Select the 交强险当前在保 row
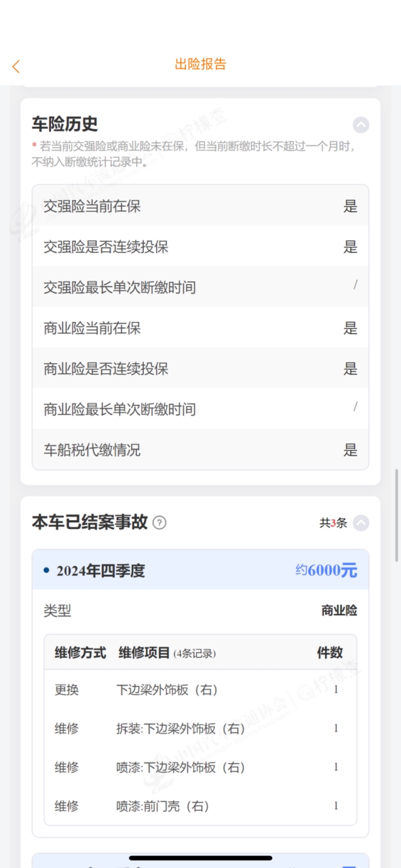The width and height of the screenshot is (401, 868). (x=201, y=205)
